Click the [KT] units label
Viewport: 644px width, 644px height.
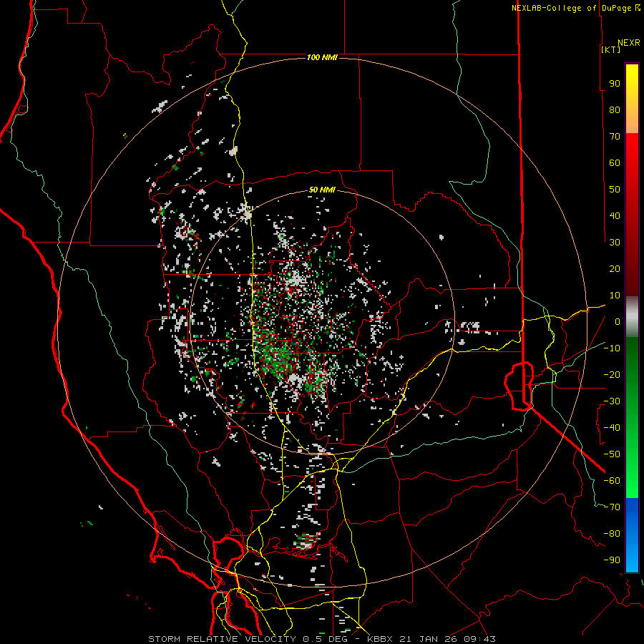click(610, 49)
